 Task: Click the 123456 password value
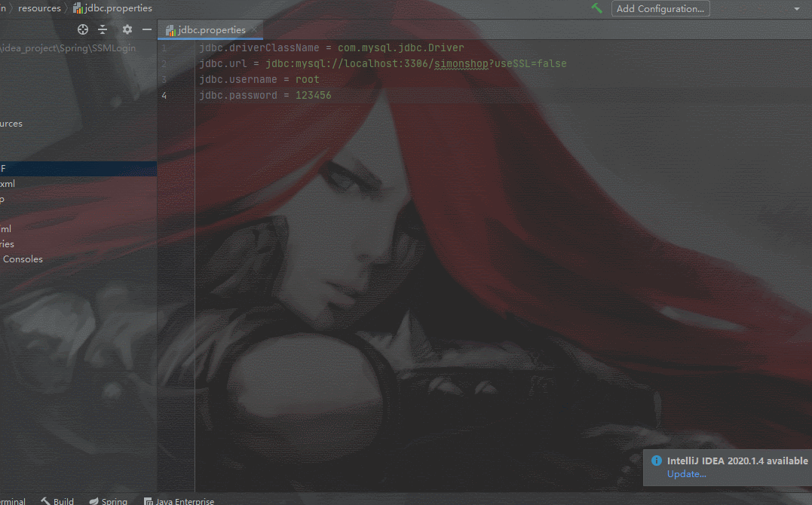click(x=314, y=95)
